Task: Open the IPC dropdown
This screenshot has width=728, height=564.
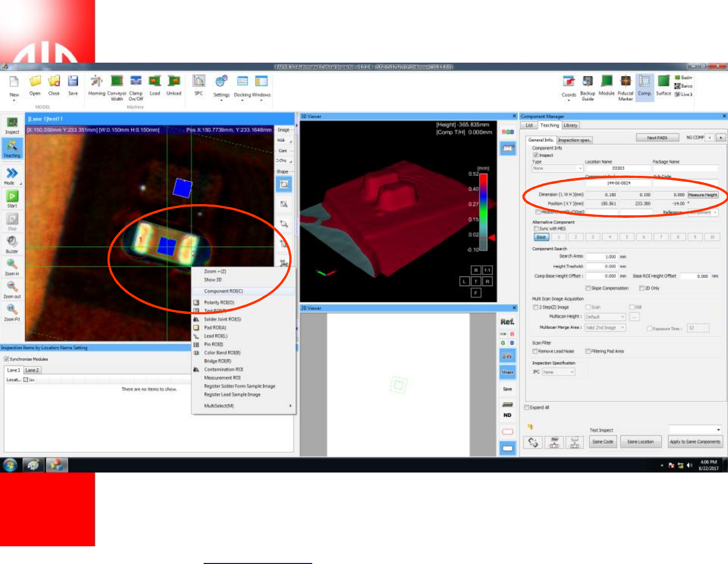Action: (x=559, y=372)
